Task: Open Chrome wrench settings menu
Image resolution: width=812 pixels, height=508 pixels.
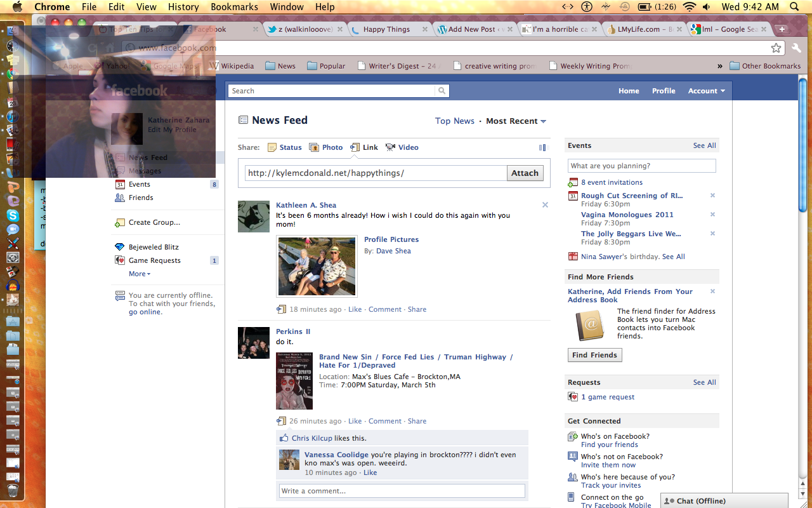Action: pos(796,48)
